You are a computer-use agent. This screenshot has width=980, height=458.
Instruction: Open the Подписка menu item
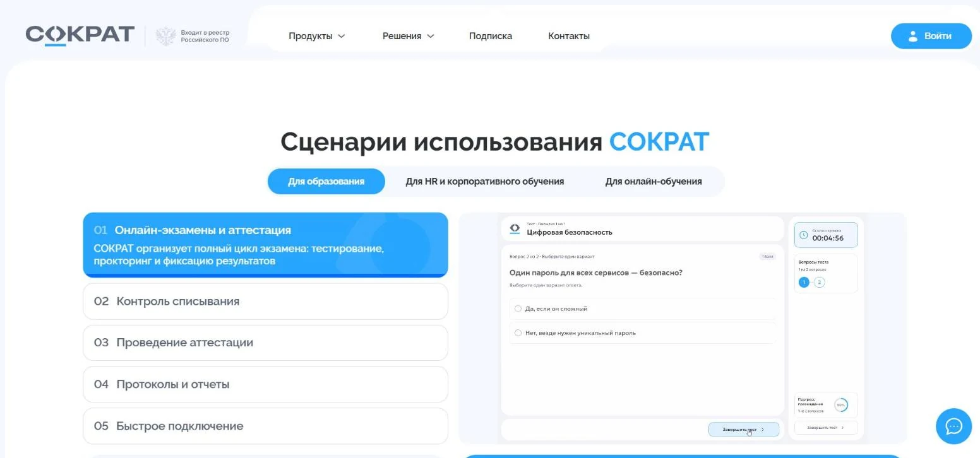click(491, 36)
